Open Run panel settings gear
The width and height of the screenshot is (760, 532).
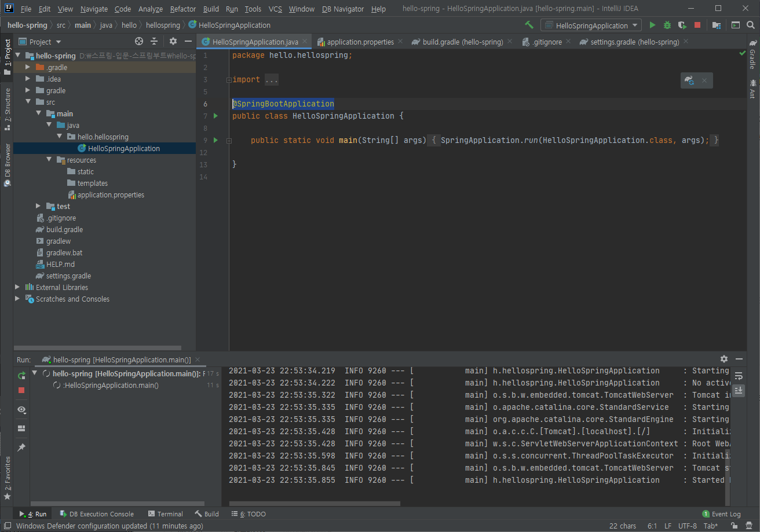click(x=724, y=359)
